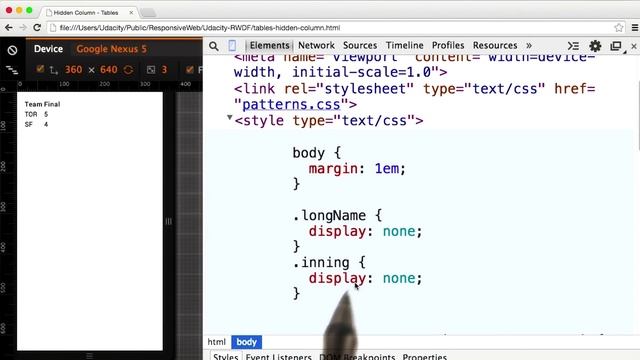Go forward with the browser arrow
Viewport: 640px width, 360px height.
tap(23, 28)
